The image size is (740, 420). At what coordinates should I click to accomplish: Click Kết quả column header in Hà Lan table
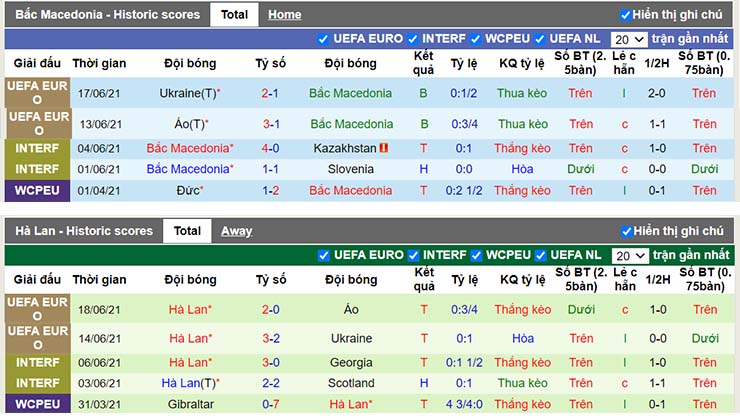(424, 279)
